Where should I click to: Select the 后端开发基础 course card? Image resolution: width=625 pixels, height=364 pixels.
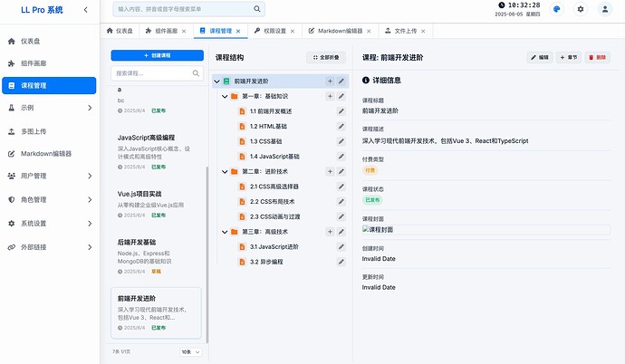(156, 256)
